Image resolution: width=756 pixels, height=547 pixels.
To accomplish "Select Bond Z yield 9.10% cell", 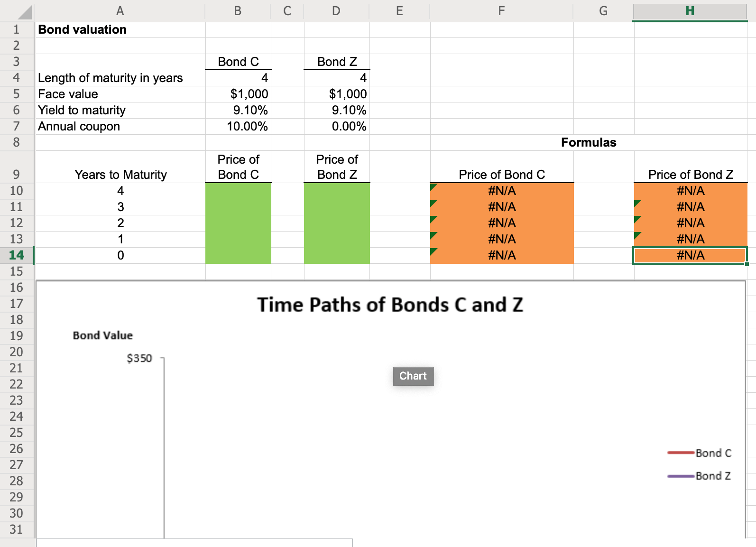I will [337, 110].
